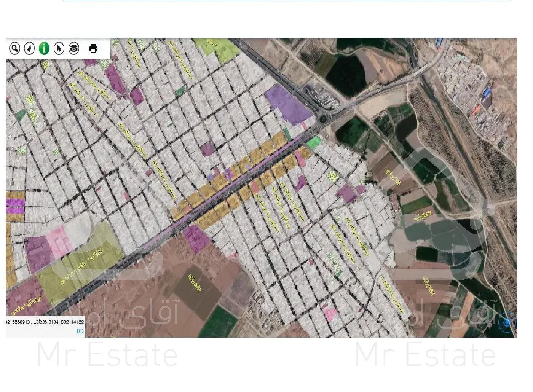Screen dimensions: 533x392
Task: Print the map with the printer icon
Action: click(x=93, y=49)
